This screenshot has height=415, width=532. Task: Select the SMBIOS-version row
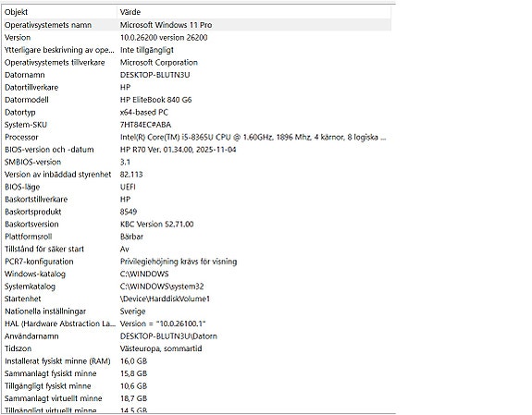(196, 162)
